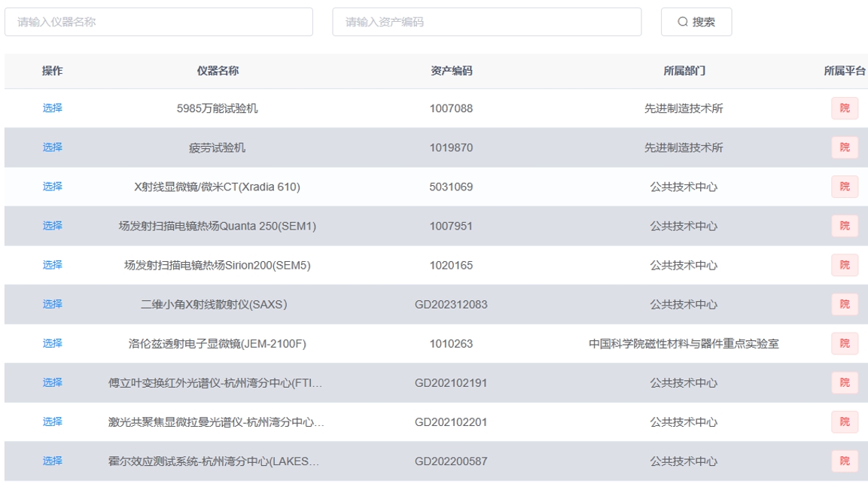Click asset code GD202102191
The width and height of the screenshot is (868, 493).
pyautogui.click(x=451, y=383)
